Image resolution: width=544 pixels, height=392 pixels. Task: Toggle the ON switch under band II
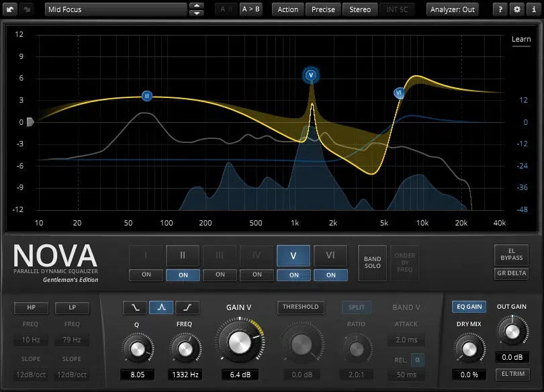183,275
